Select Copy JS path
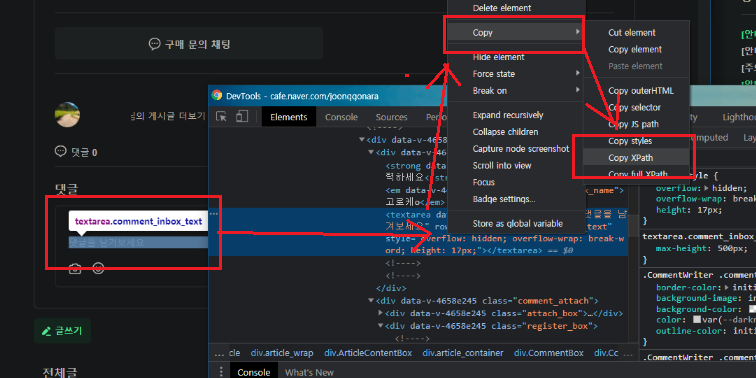 click(636, 124)
